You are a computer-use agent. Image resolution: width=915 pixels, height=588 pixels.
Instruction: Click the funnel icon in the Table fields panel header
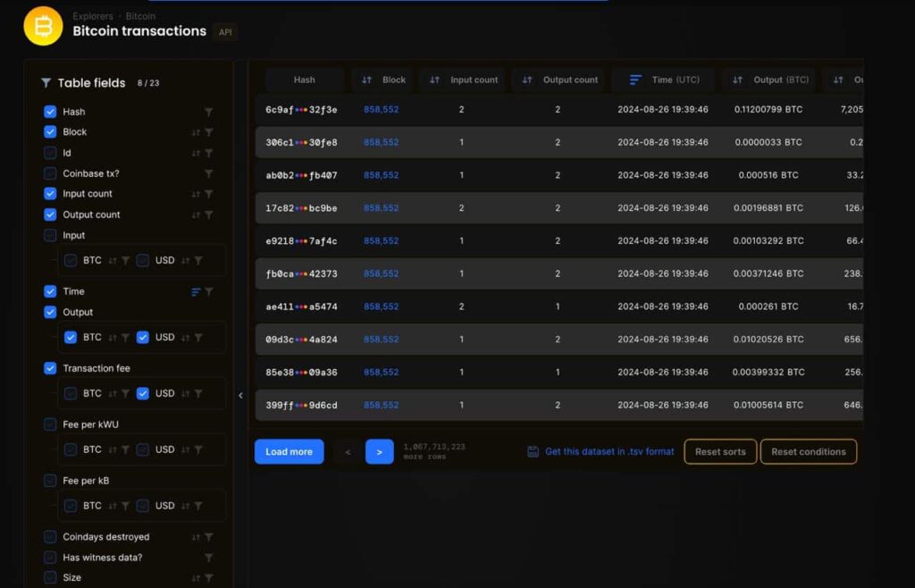click(x=46, y=82)
